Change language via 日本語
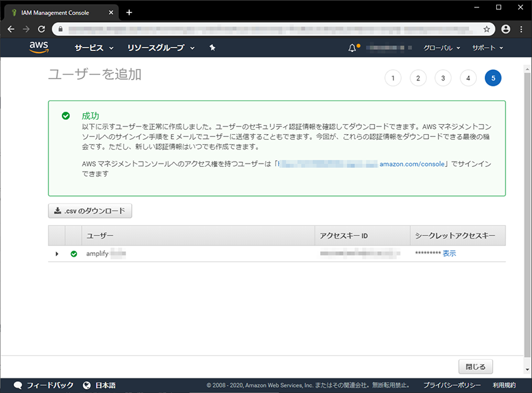532x393 pixels. pos(105,385)
